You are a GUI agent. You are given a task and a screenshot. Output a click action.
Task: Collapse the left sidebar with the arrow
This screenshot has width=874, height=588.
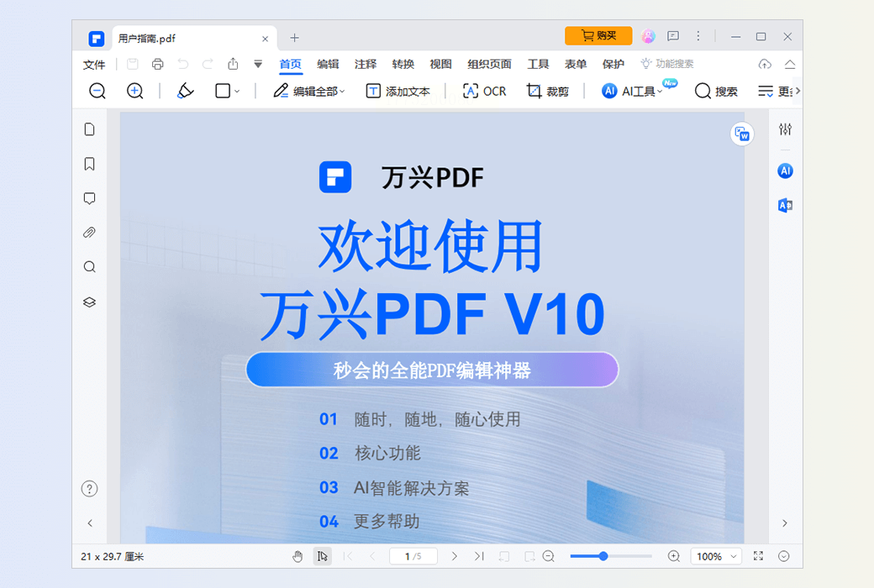[90, 522]
